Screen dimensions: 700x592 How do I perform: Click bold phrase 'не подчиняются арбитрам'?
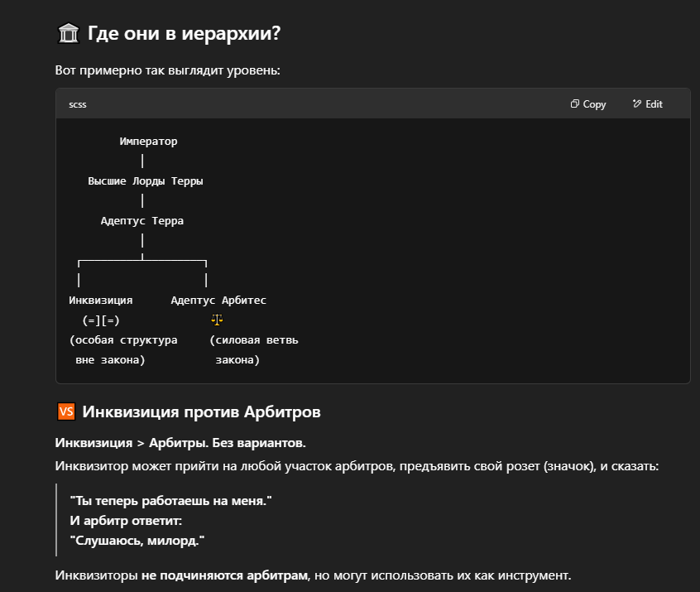[x=224, y=575]
